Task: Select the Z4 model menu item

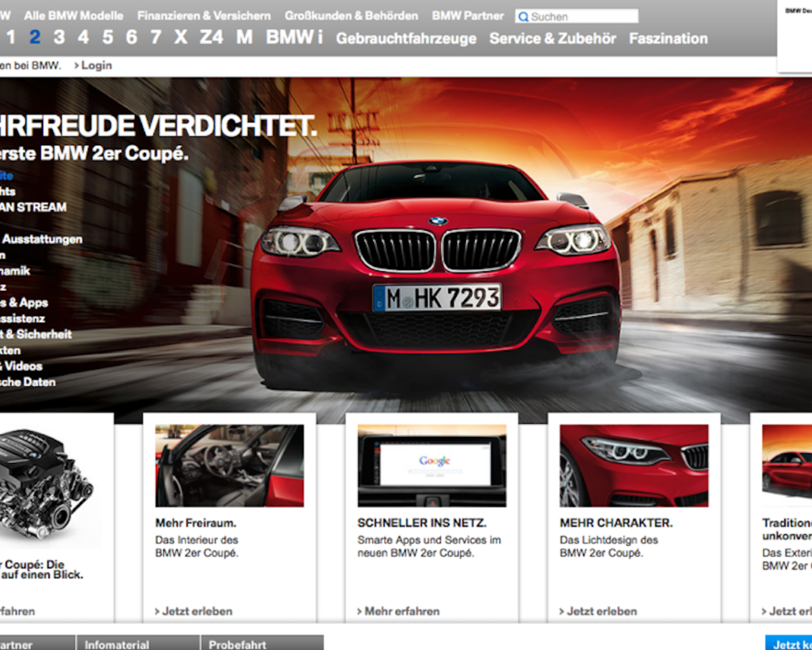Action: [x=211, y=37]
